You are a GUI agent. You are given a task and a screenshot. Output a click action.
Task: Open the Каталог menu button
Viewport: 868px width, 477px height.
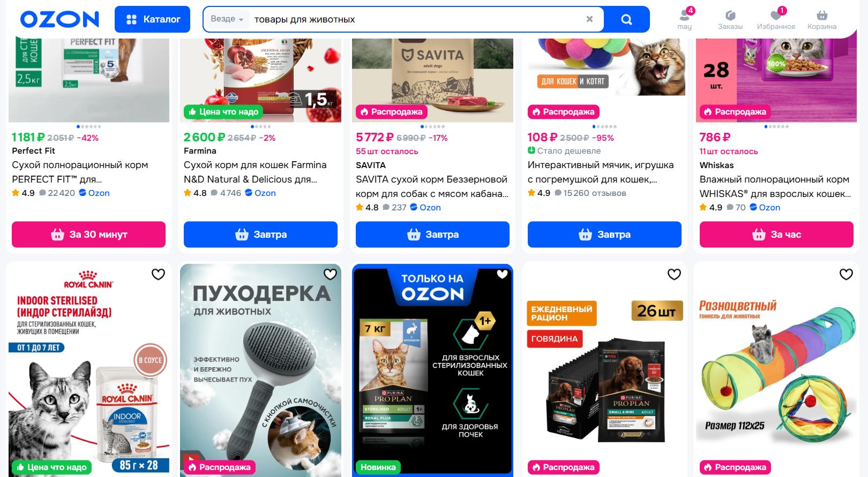point(152,19)
